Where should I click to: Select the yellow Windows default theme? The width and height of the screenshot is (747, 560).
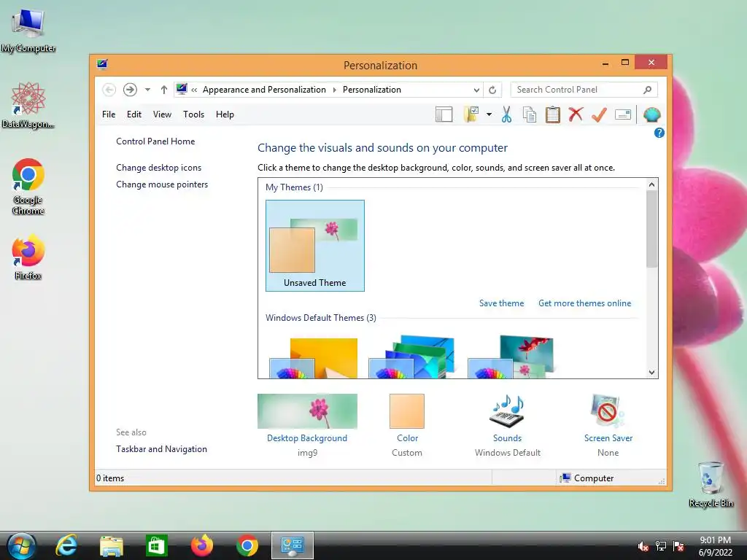pyautogui.click(x=314, y=357)
